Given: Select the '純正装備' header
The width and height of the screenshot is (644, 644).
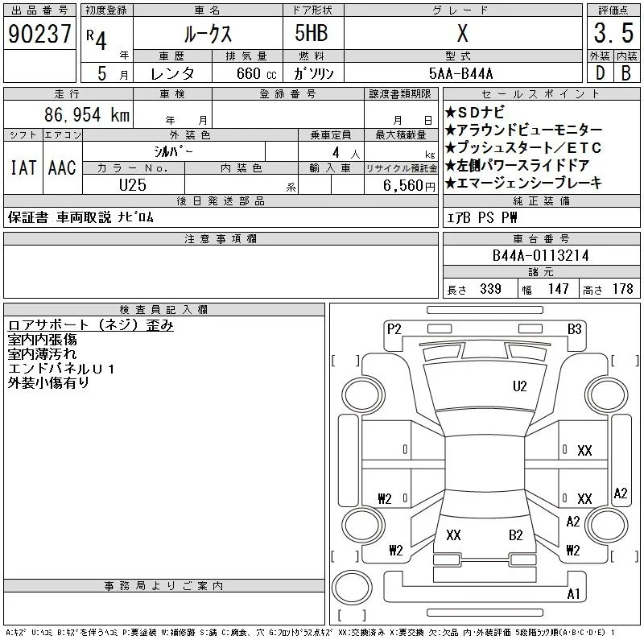Looking at the screenshot, I should [x=541, y=200].
